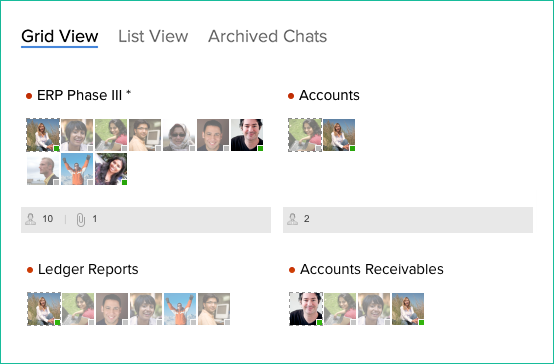Select the Grid View tab
This screenshot has height=364, width=554.
coord(59,36)
